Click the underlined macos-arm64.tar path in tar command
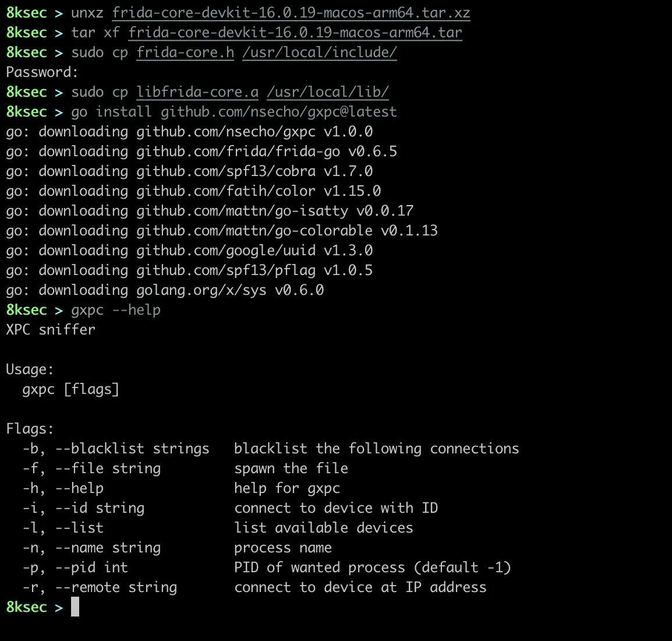 pos(295,33)
